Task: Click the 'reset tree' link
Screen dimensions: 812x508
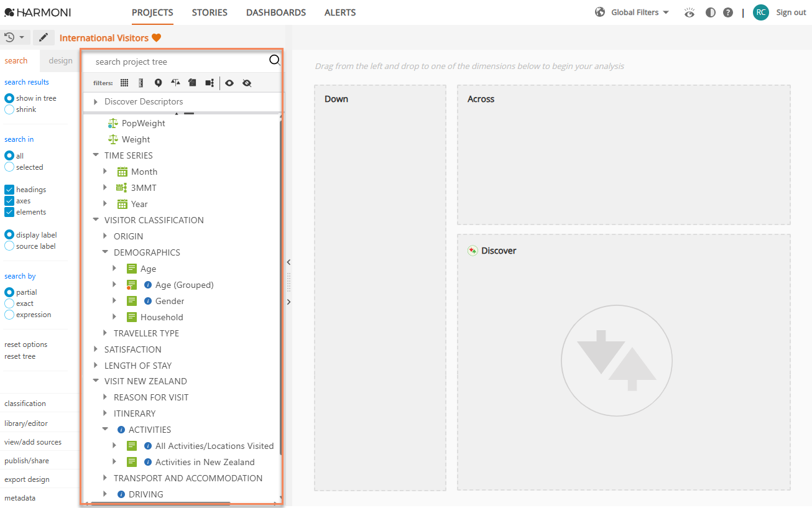Action: (19, 356)
